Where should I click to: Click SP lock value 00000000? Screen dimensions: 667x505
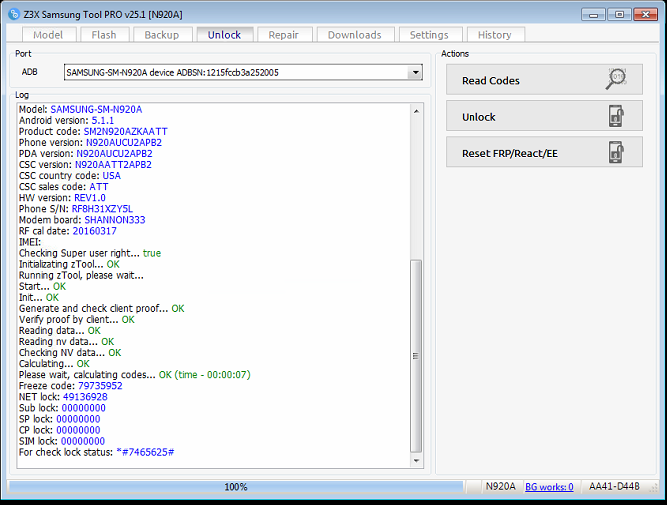78,419
